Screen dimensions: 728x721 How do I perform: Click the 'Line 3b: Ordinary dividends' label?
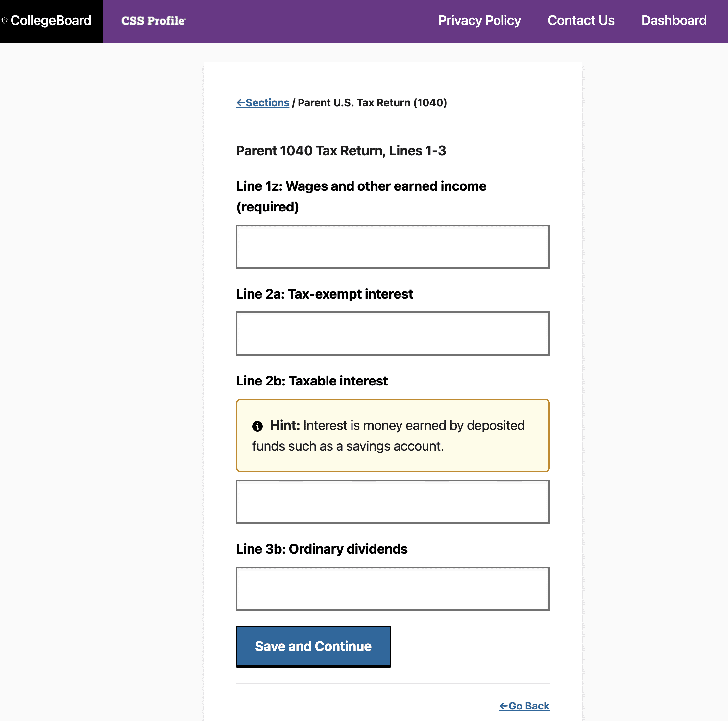[322, 549]
